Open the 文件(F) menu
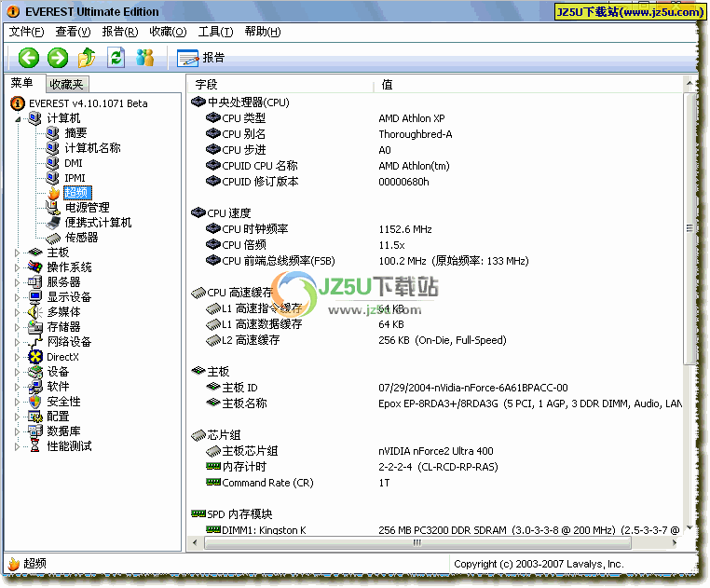The width and height of the screenshot is (710, 588). click(26, 32)
